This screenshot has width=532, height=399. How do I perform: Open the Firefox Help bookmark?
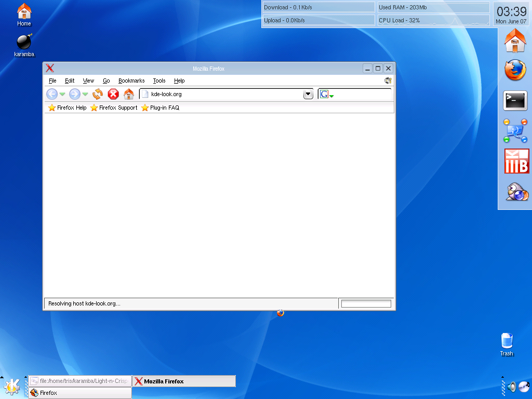point(67,108)
